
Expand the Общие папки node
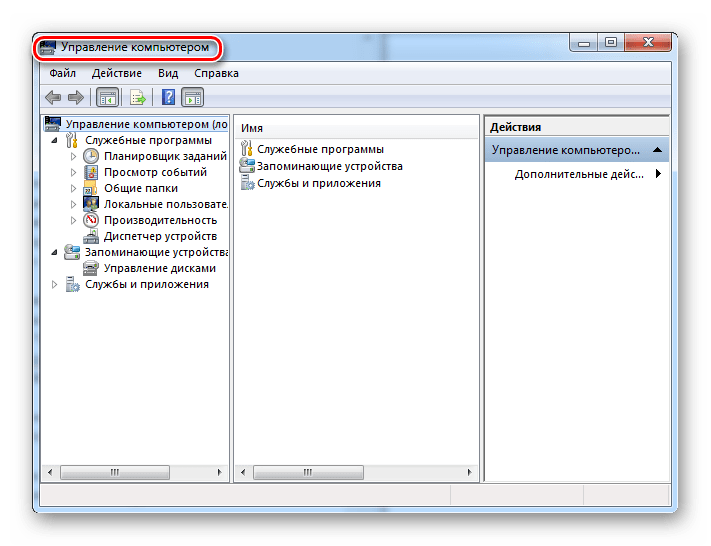point(73,188)
